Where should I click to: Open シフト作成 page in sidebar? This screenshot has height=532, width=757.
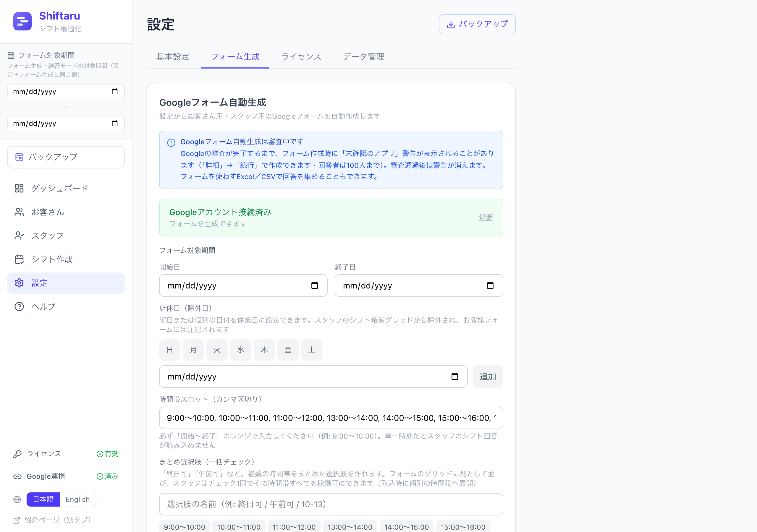click(66, 259)
